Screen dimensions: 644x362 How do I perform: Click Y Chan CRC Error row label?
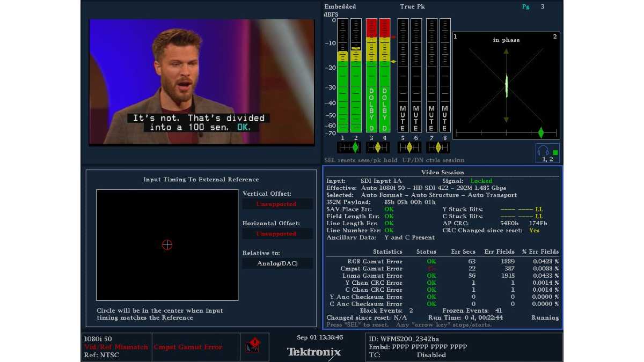click(x=374, y=283)
